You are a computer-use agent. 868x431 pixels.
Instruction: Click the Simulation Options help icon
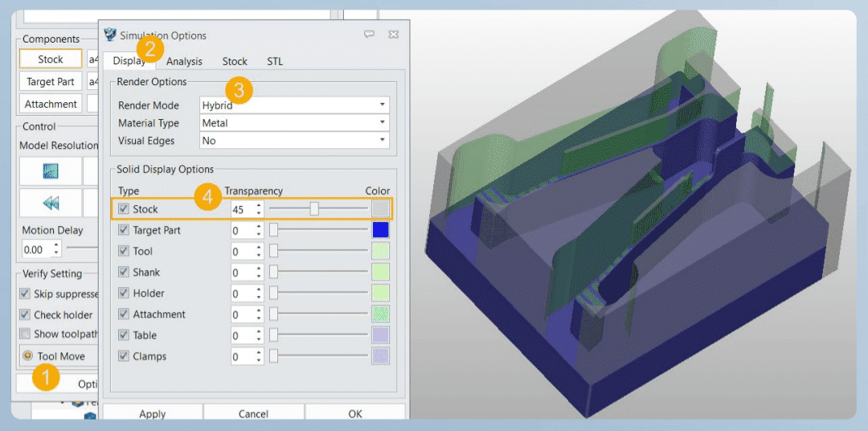(x=369, y=35)
